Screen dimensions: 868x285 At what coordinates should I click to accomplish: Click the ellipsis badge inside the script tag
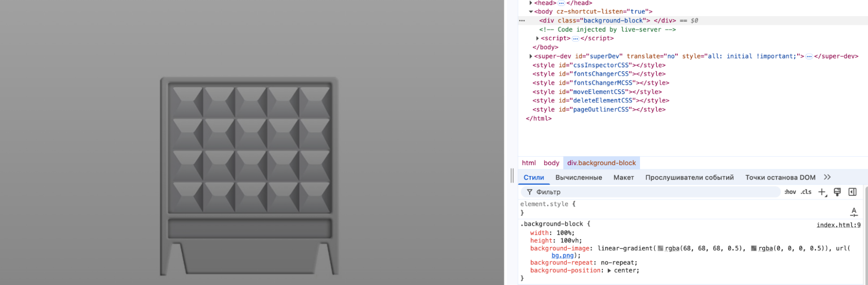pos(575,39)
